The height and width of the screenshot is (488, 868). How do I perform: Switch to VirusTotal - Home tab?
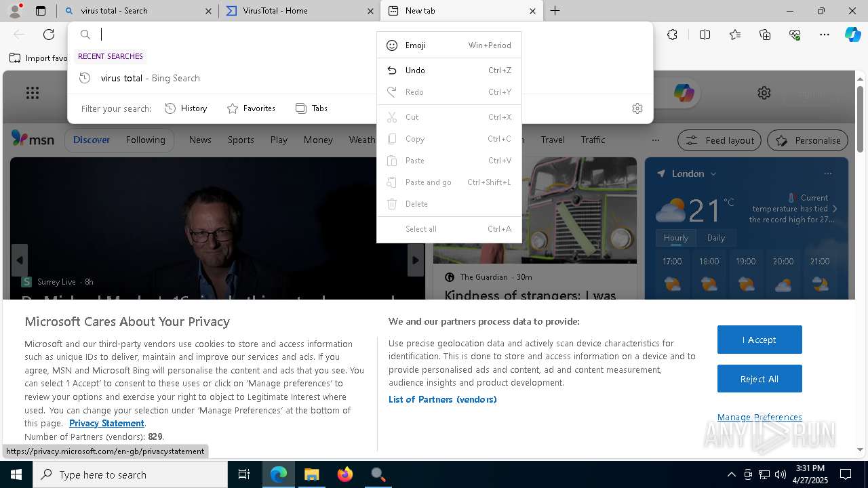pos(299,11)
